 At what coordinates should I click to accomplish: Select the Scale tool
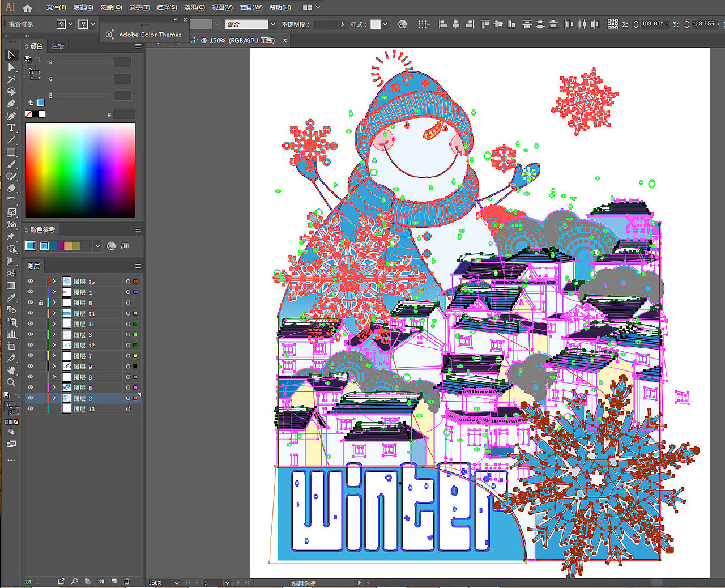tap(11, 213)
